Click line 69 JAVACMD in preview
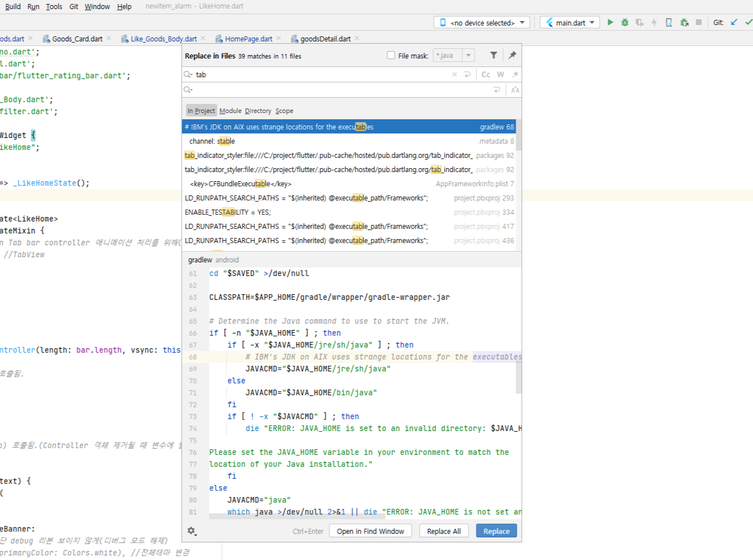Viewport: 753px width, 560px height. (x=318, y=369)
